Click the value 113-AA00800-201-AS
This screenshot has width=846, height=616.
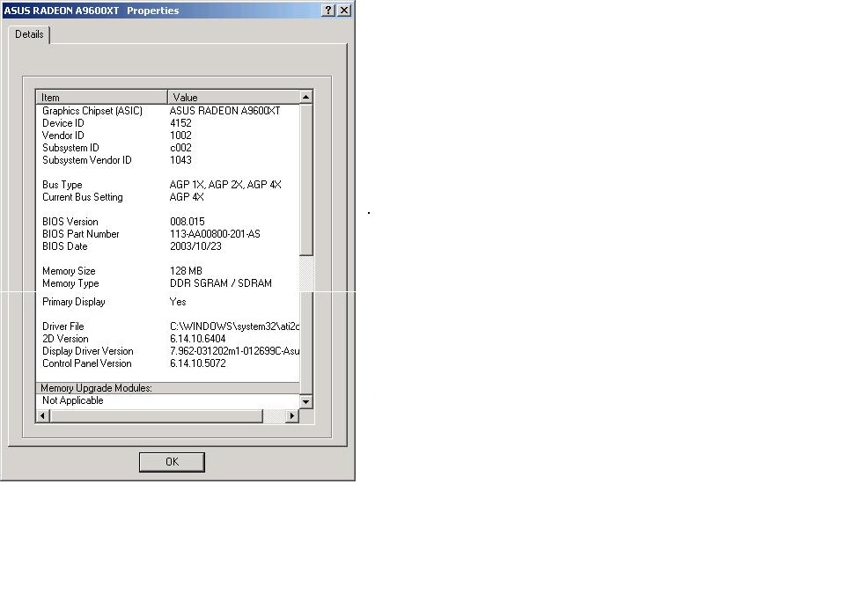click(x=215, y=234)
